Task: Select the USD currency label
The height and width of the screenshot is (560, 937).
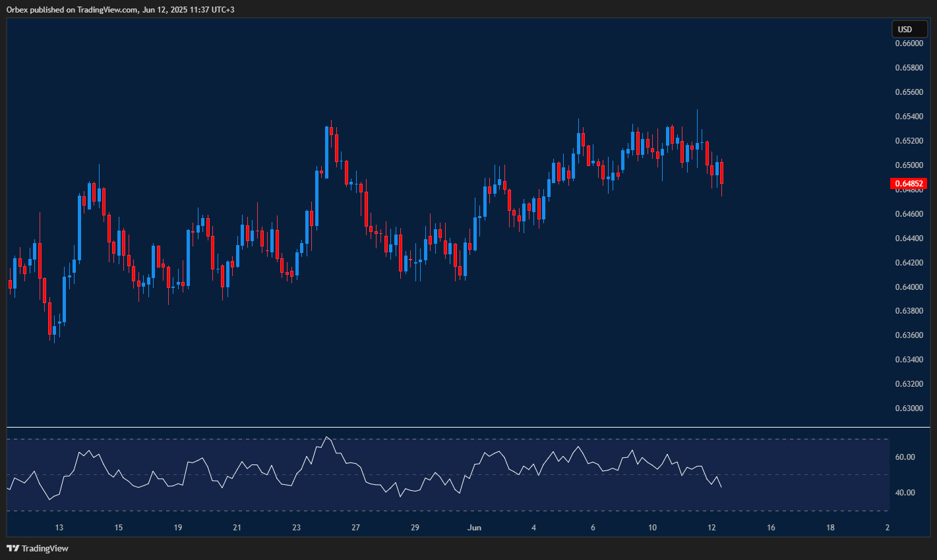Action: (x=909, y=29)
